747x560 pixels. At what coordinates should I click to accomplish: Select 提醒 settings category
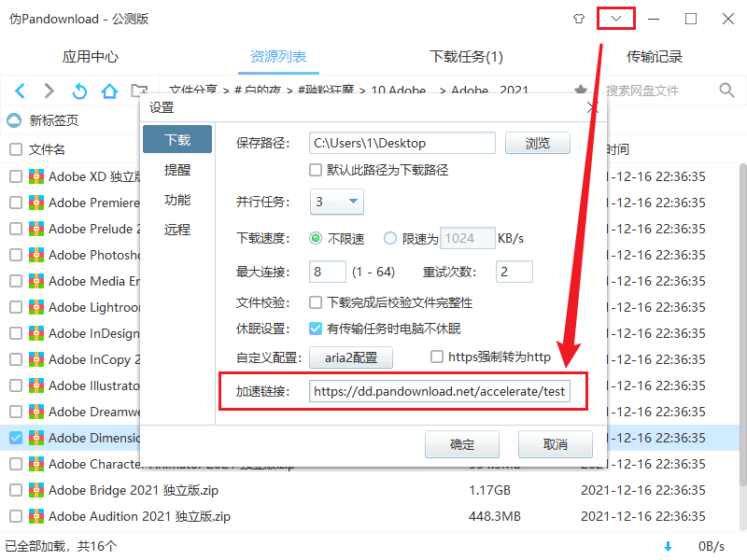[177, 170]
